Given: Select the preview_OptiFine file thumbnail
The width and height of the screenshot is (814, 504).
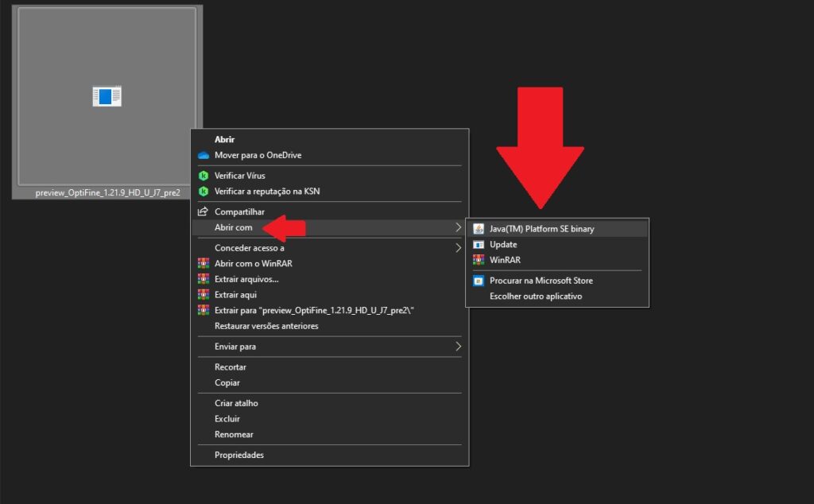Looking at the screenshot, I should point(107,97).
